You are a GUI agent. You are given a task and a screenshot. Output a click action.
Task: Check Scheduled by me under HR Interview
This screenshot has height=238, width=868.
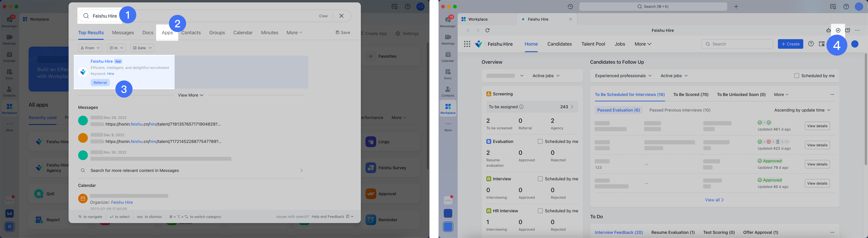(x=540, y=211)
